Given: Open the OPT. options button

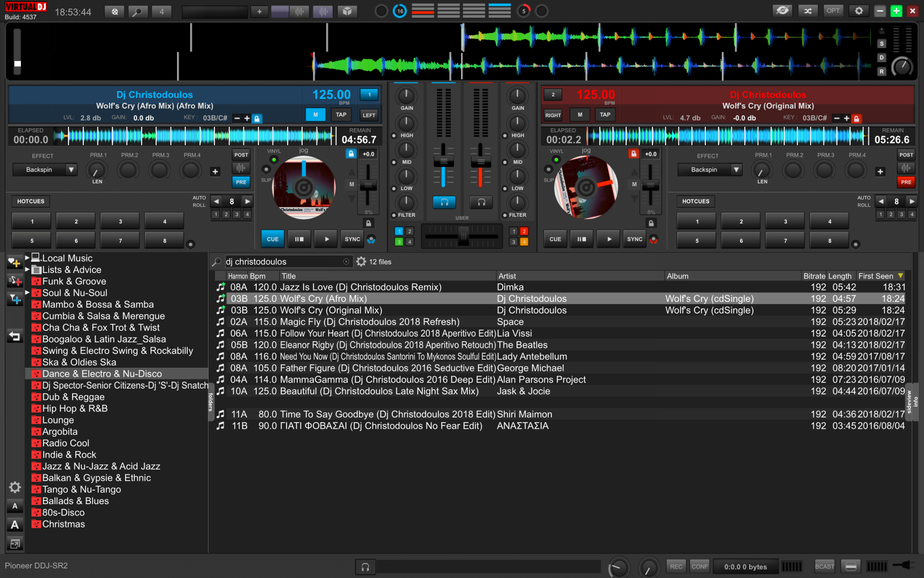Looking at the screenshot, I should coord(833,11).
